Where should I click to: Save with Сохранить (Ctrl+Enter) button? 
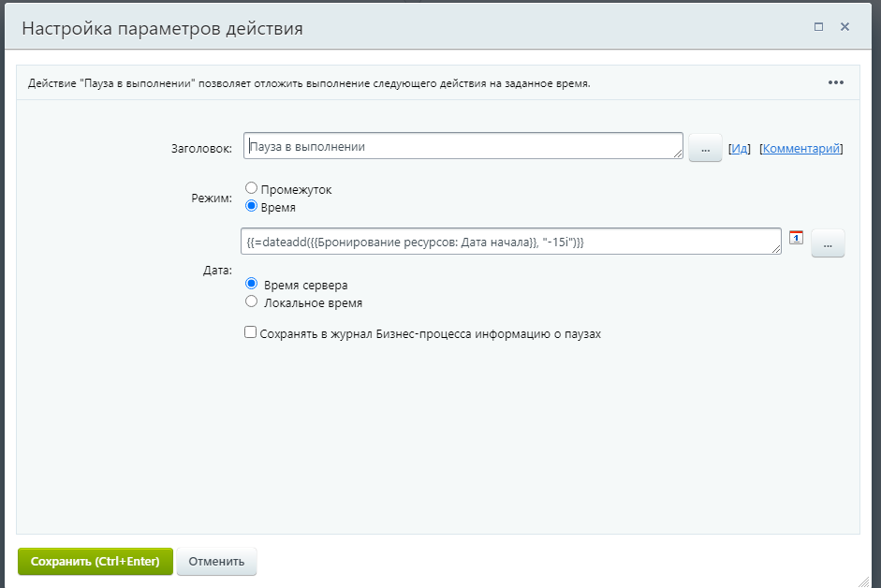pyautogui.click(x=95, y=562)
